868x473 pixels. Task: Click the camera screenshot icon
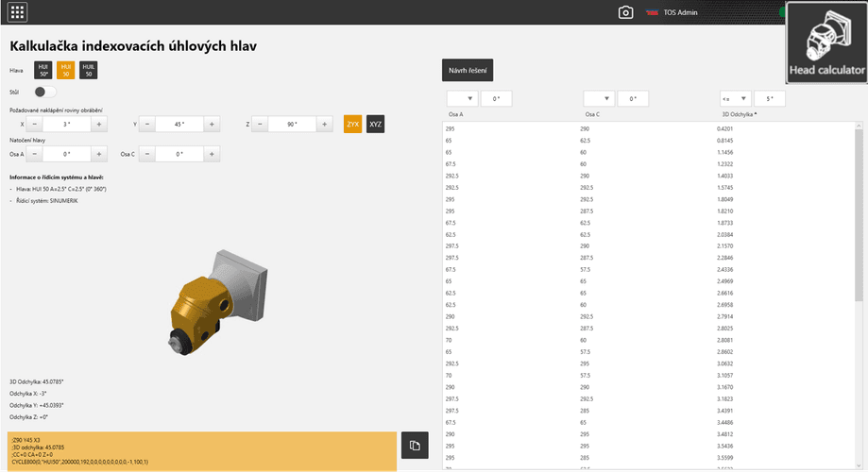625,12
